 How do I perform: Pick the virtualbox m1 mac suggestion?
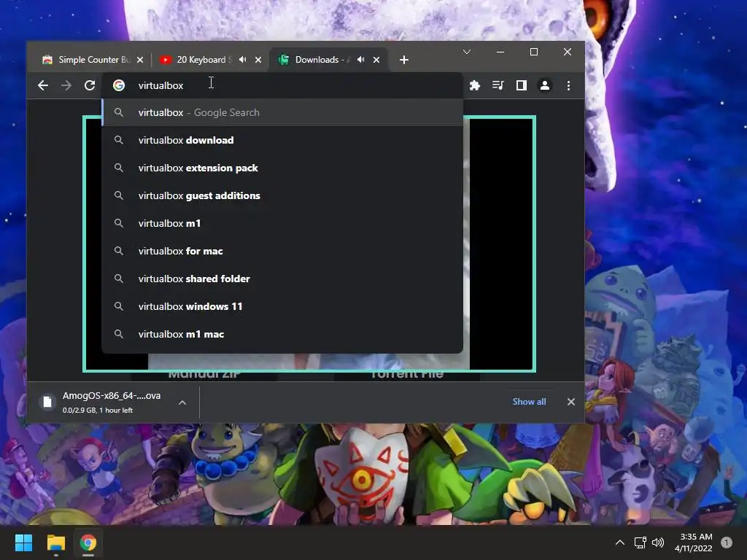pyautogui.click(x=282, y=334)
